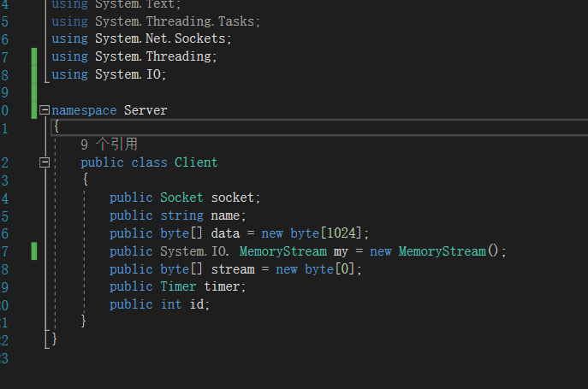The image size is (588, 389).
Task: Click the closing brace of class Client
Action: pos(83,321)
